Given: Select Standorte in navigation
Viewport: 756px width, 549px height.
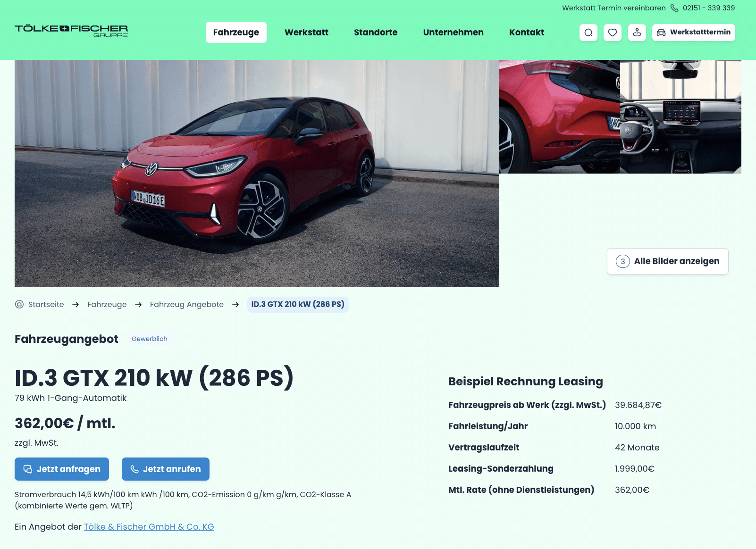Looking at the screenshot, I should click(x=376, y=33).
